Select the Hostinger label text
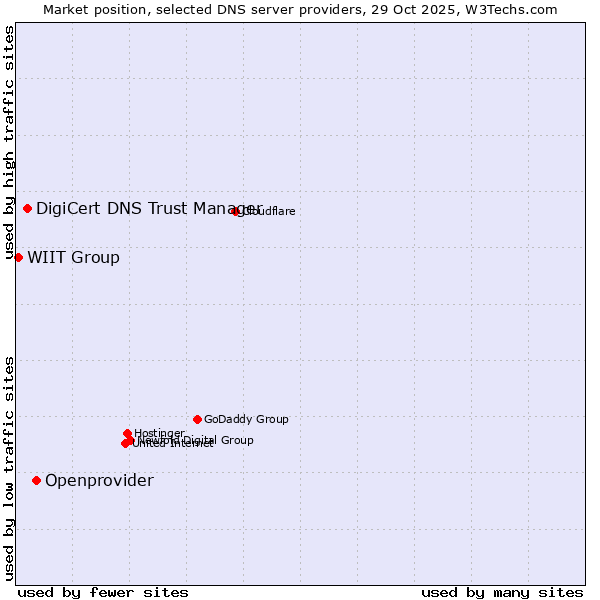This screenshot has height=600, width=600. tap(159, 433)
